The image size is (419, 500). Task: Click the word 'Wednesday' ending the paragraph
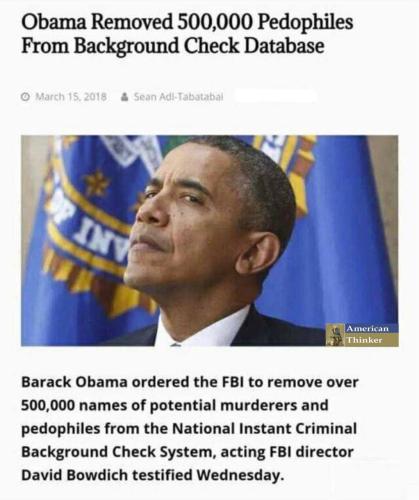[240, 475]
